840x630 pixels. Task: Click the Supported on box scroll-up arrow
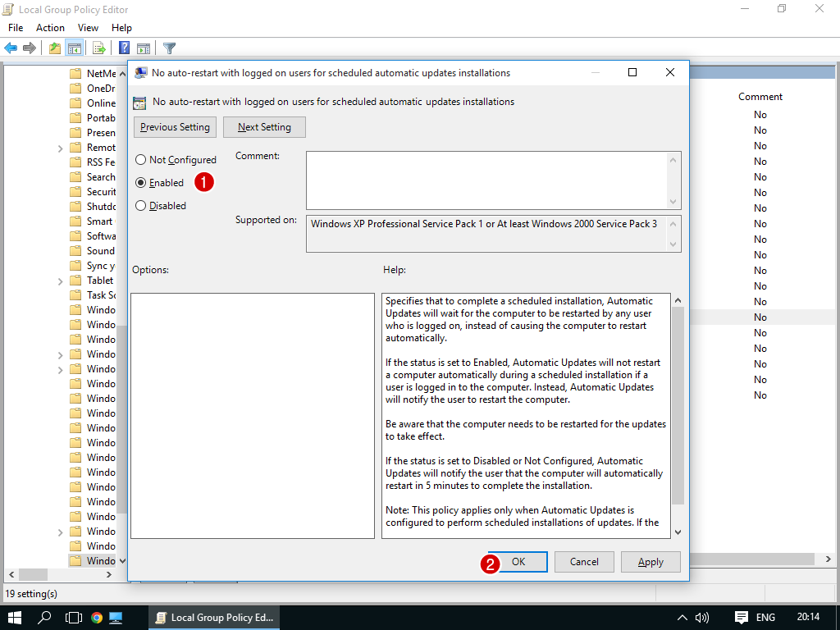(673, 224)
